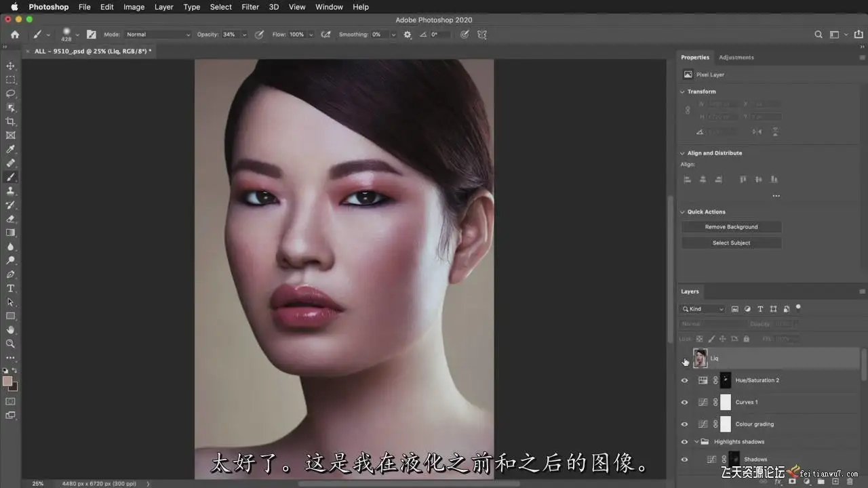Hide the Shadows layer

pyautogui.click(x=684, y=460)
